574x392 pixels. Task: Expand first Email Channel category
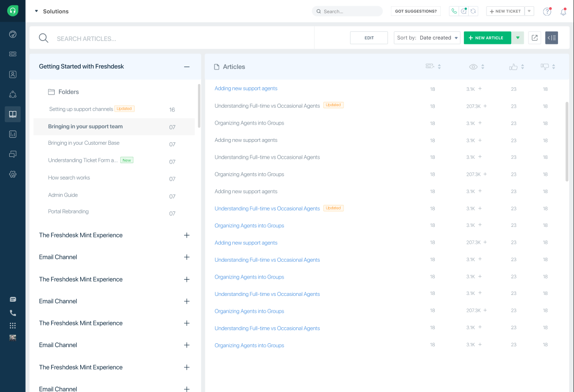point(187,257)
